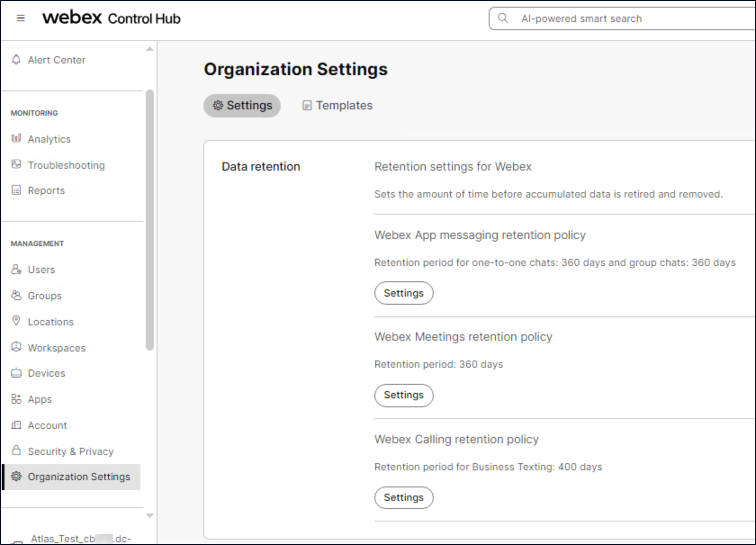The image size is (756, 545).
Task: Open Workspaces in the Management menu
Action: click(56, 348)
